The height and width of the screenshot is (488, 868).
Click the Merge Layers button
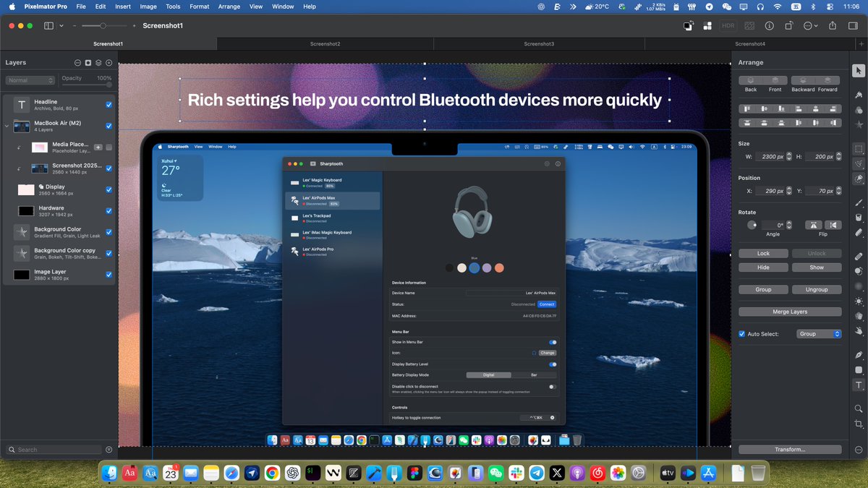click(x=790, y=312)
